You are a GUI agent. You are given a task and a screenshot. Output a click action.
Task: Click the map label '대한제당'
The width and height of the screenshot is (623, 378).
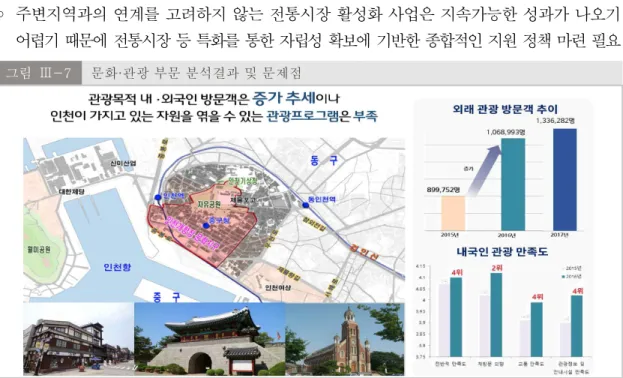(72, 192)
